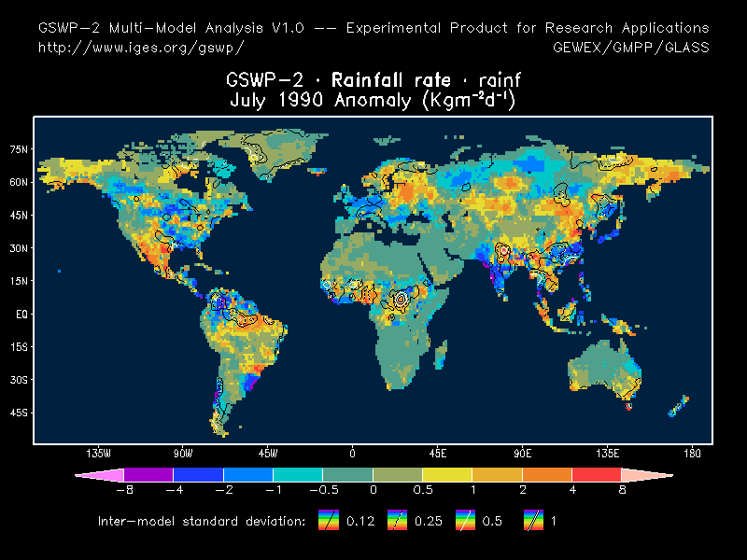This screenshot has width=747, height=560.
Task: Click the GEWEX/GMPP/GLASS text
Action: coord(631,48)
